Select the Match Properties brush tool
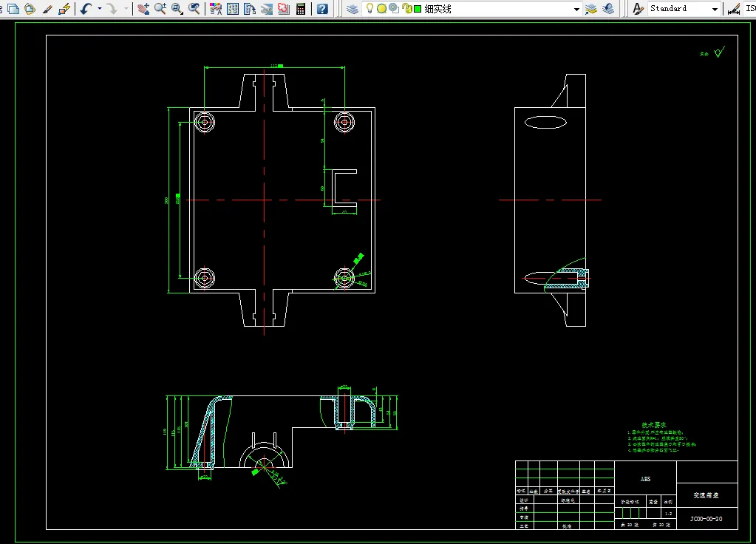 [47, 9]
